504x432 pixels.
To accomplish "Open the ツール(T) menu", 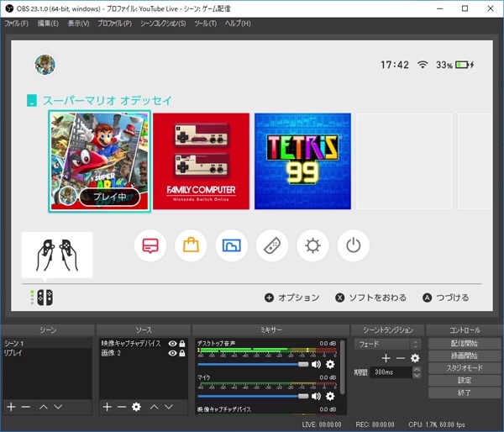I will pos(206,24).
